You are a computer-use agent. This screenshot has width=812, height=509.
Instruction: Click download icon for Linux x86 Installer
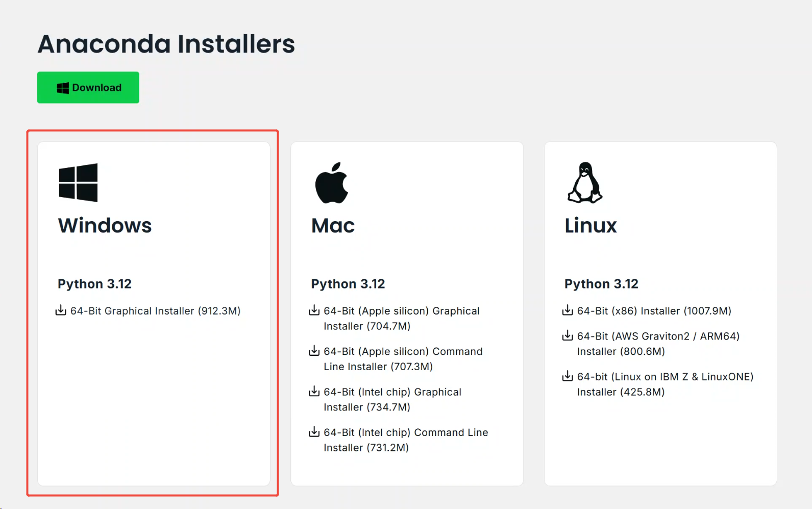[x=568, y=310]
